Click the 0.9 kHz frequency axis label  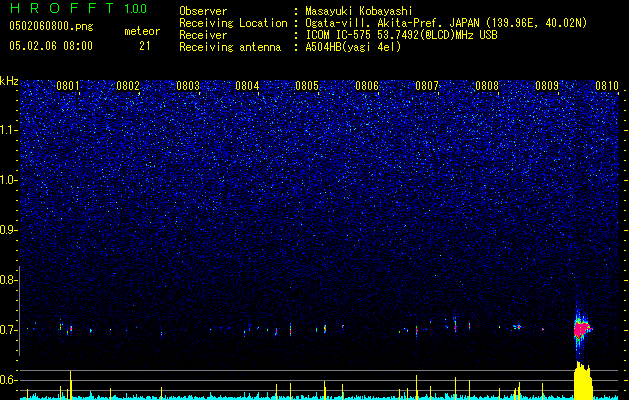pyautogui.click(x=8, y=230)
